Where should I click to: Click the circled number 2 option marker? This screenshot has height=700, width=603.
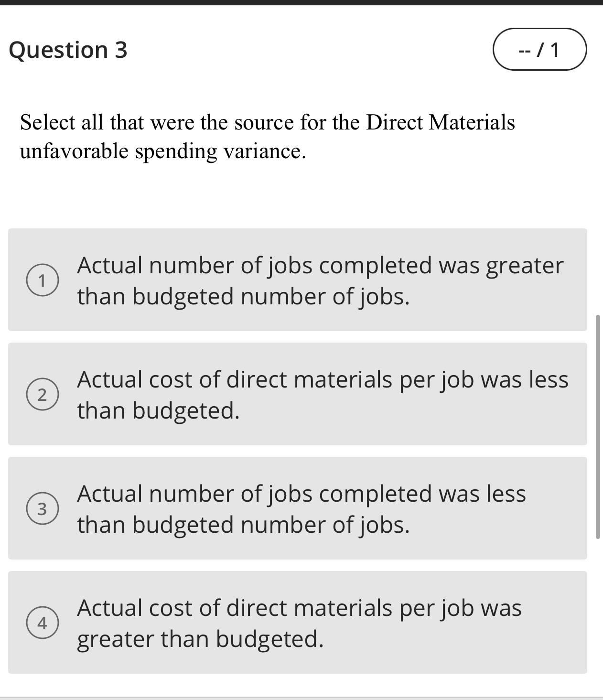pyautogui.click(x=43, y=394)
